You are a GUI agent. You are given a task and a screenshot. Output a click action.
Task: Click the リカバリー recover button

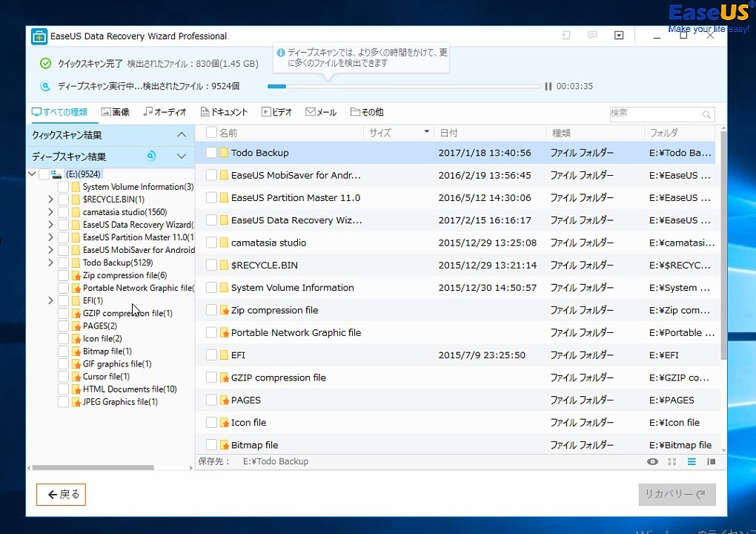(x=677, y=495)
